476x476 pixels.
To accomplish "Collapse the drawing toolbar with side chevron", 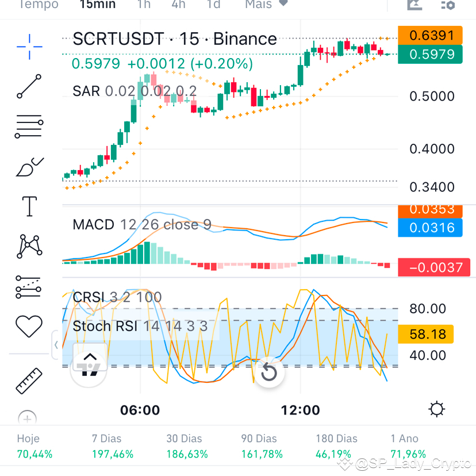I will (x=56, y=345).
